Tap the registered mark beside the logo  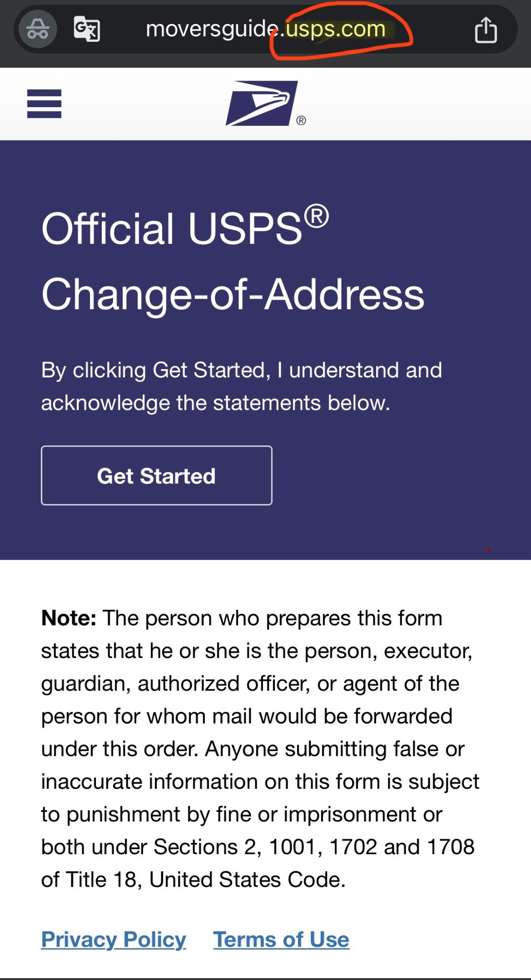301,120
